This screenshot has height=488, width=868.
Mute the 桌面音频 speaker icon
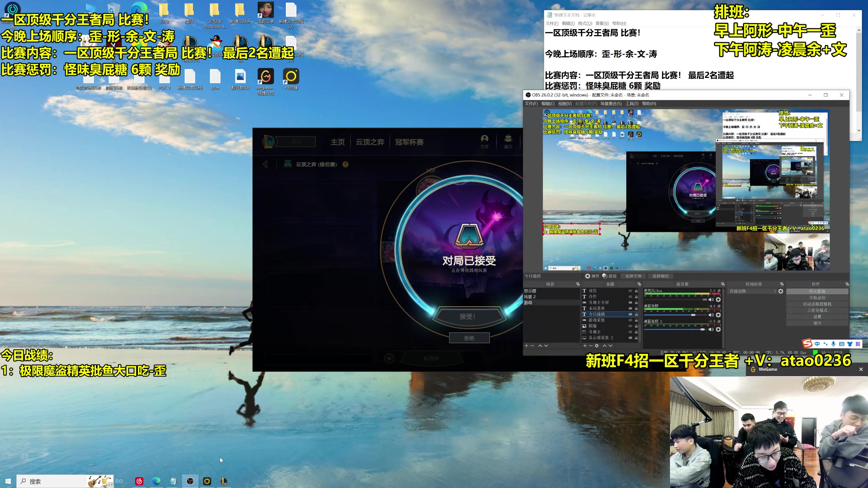[711, 315]
